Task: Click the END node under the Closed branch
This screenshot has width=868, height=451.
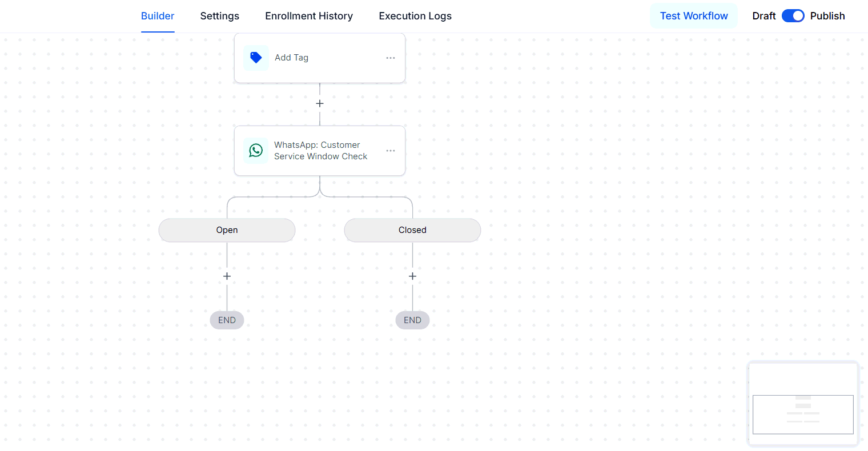Action: click(412, 320)
